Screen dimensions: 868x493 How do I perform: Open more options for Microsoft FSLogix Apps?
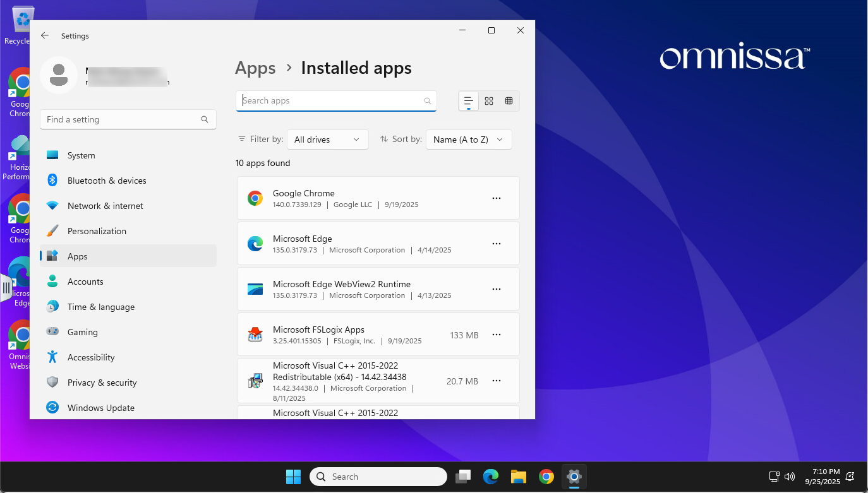point(497,335)
